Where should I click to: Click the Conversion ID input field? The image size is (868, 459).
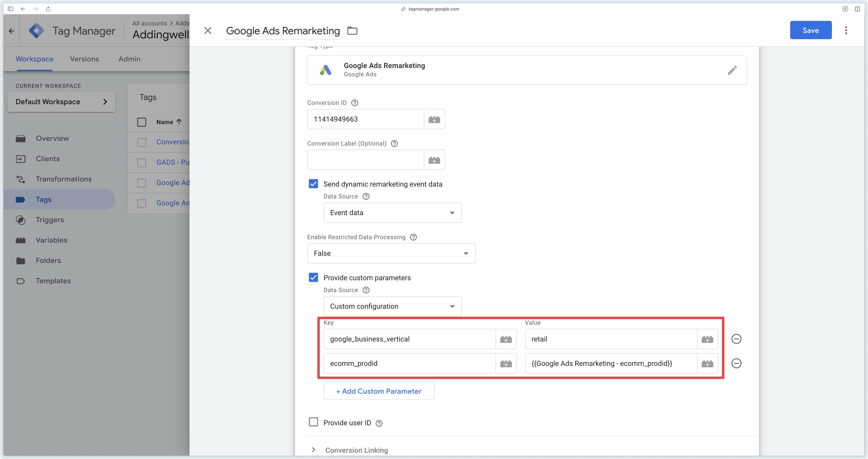coord(366,119)
